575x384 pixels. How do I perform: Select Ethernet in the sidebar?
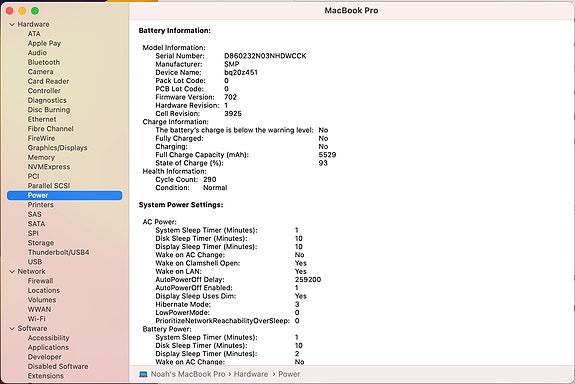pos(42,119)
